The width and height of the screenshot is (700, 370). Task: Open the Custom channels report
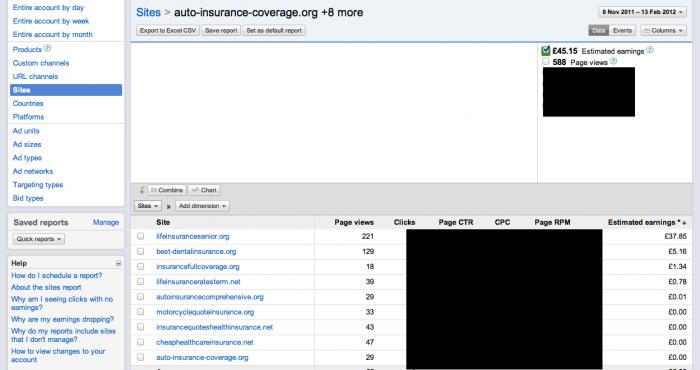pos(41,63)
